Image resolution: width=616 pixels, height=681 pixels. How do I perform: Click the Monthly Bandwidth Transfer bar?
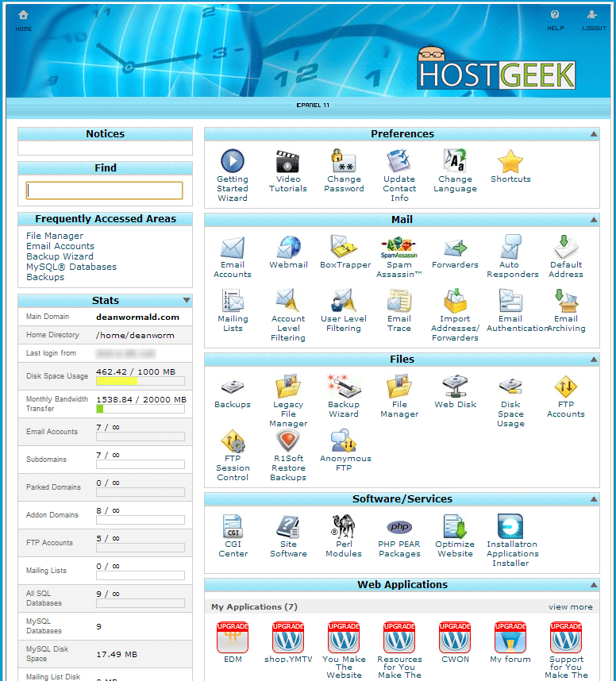click(x=141, y=409)
